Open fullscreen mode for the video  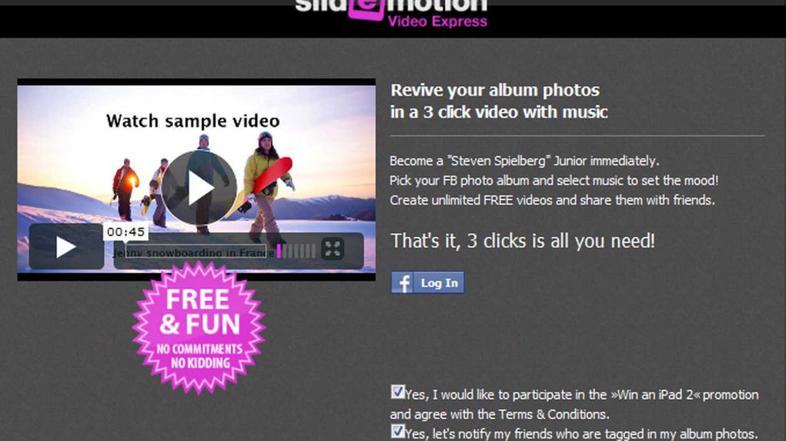tap(333, 249)
